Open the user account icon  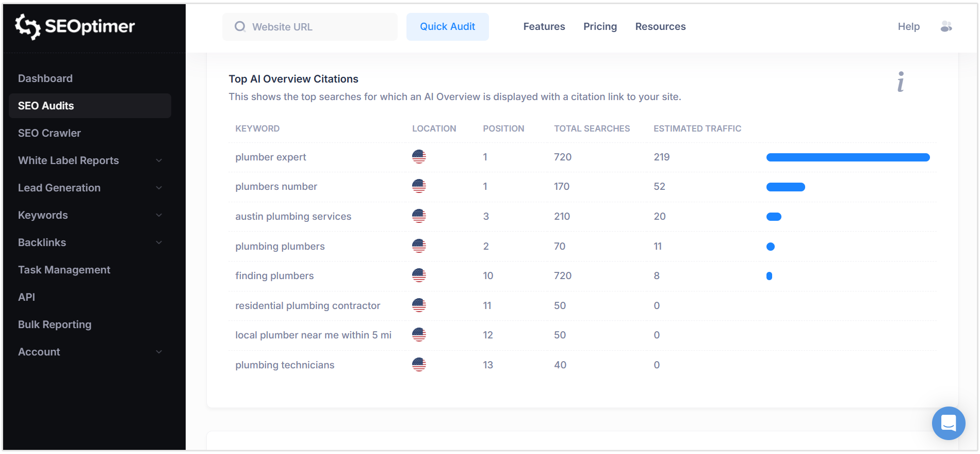pyautogui.click(x=946, y=26)
